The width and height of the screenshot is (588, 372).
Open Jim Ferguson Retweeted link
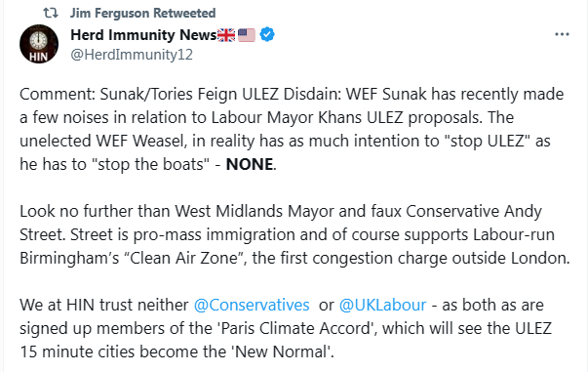[143, 13]
